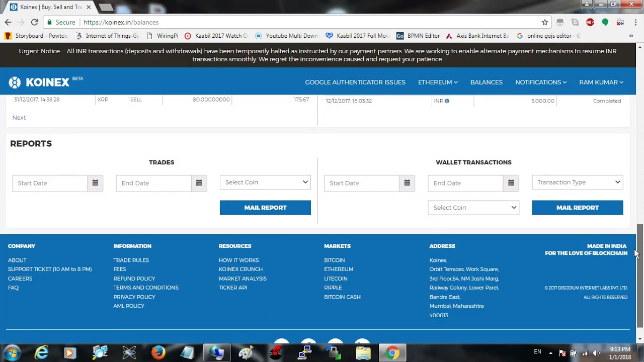Click Next link under trades list
The height and width of the screenshot is (362, 644).
pyautogui.click(x=19, y=118)
